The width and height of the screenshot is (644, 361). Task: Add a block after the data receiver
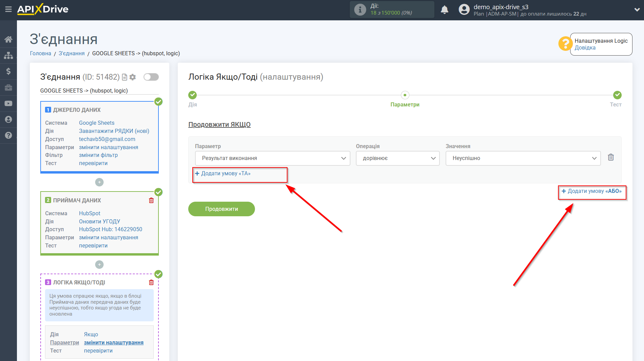[x=99, y=264]
